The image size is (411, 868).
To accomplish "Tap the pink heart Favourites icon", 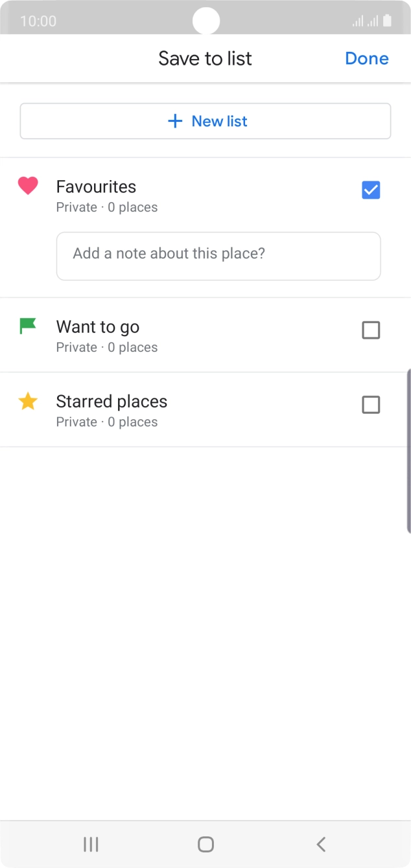I will [x=28, y=187].
